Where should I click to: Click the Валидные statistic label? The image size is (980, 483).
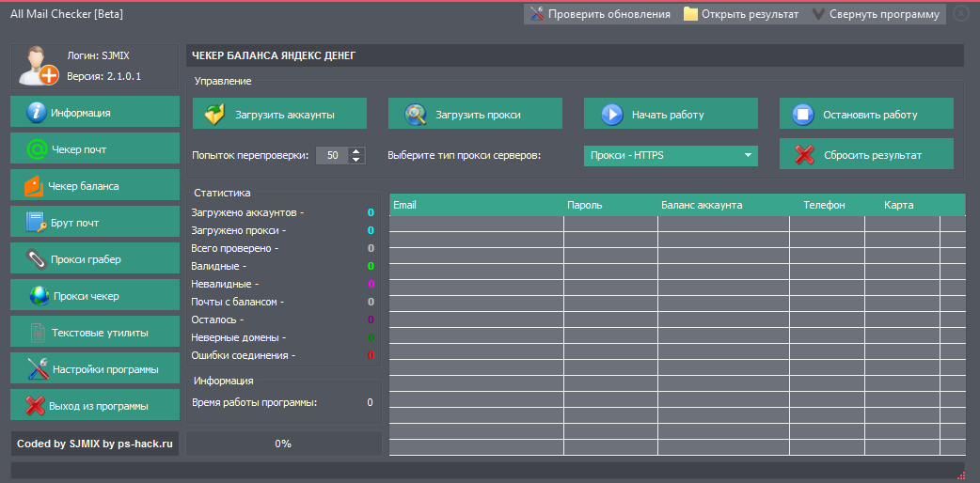click(x=219, y=266)
